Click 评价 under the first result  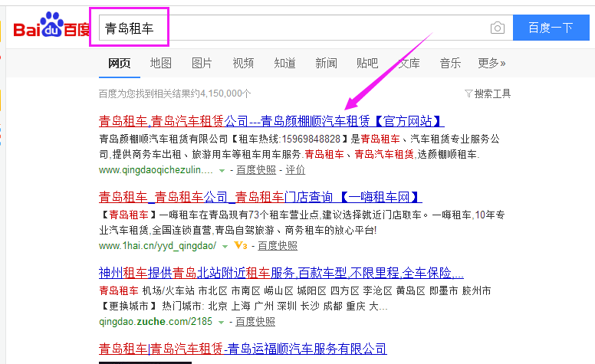[295, 170]
